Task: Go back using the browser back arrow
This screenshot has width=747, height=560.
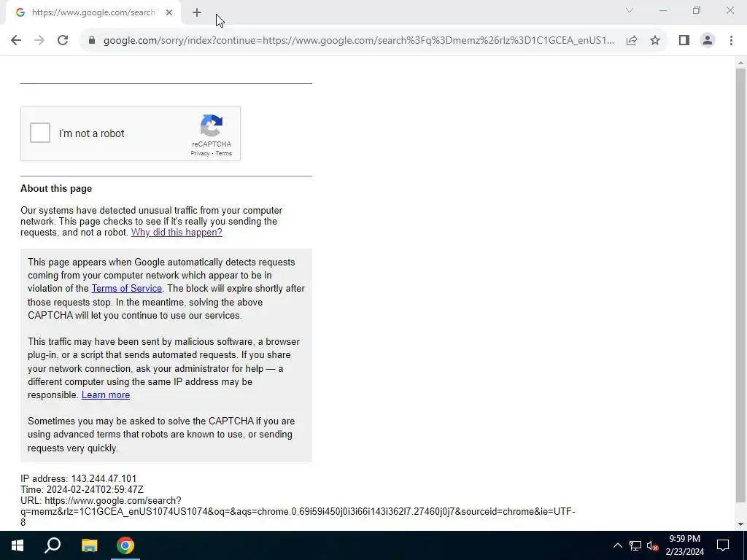Action: 16,40
